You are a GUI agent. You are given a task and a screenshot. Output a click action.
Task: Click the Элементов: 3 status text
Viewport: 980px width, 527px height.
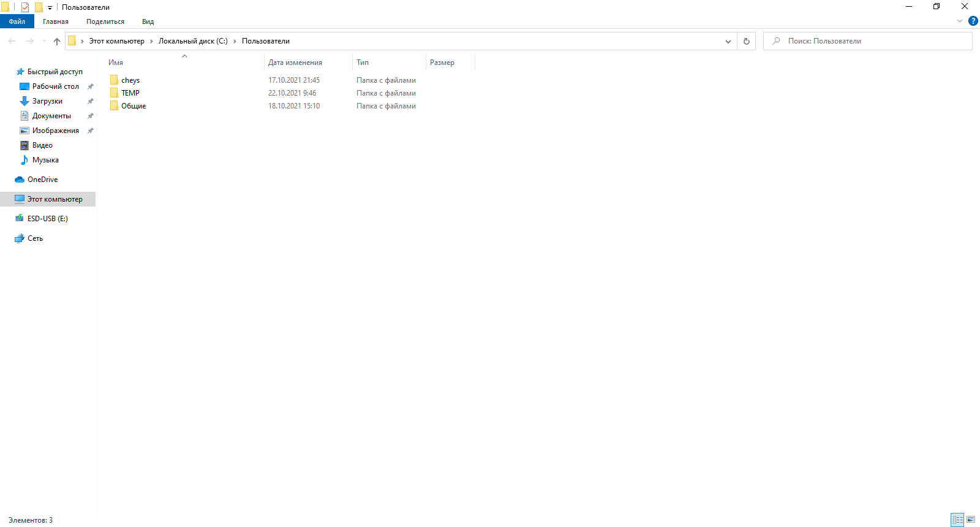[x=31, y=520]
